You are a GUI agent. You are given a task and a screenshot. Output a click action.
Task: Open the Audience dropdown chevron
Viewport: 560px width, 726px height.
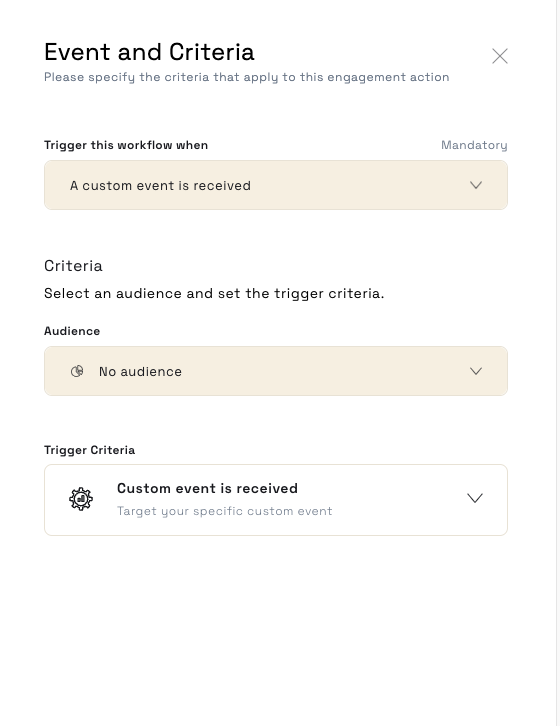476,371
